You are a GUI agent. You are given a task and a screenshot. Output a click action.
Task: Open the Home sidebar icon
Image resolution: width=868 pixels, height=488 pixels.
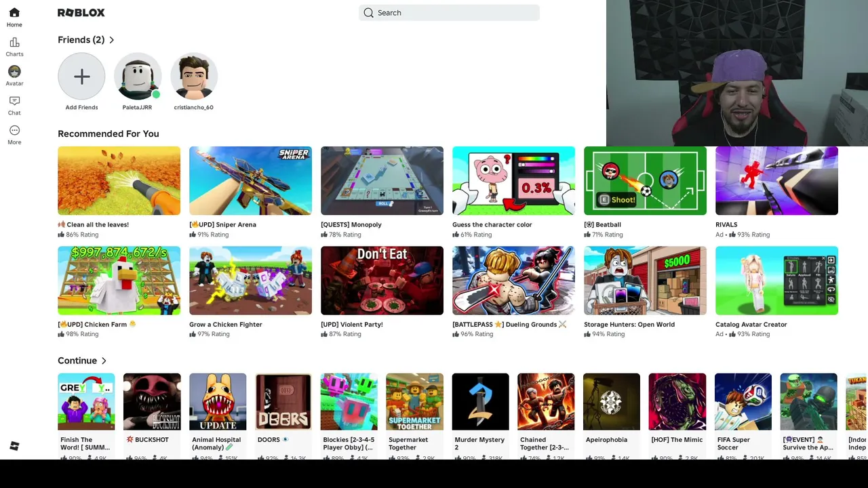point(14,13)
